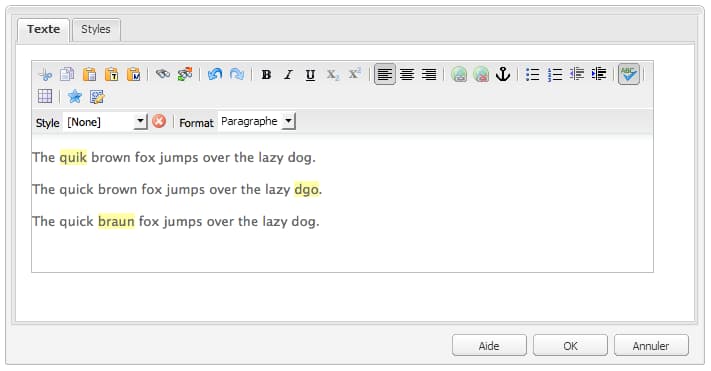Screen dimensions: 711x371
Task: Click the highlighted misspelled word "braun"
Action: tap(117, 221)
